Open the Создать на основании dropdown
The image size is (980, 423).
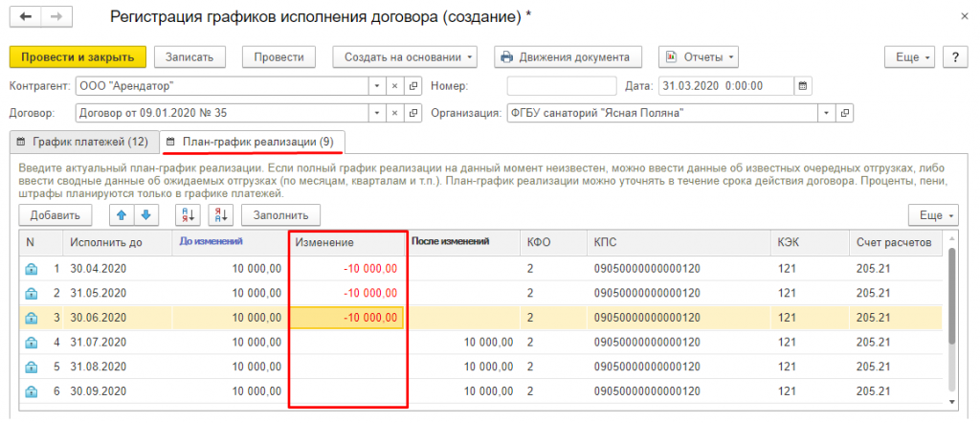[x=409, y=56]
